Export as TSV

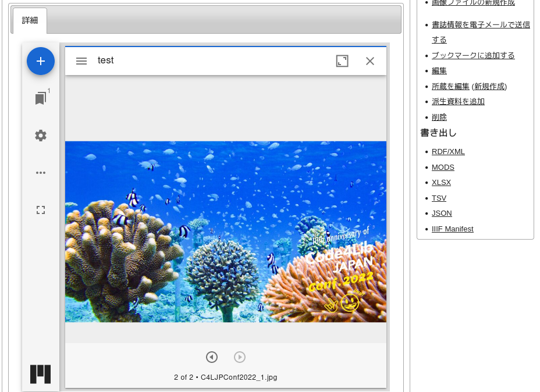pyautogui.click(x=439, y=198)
